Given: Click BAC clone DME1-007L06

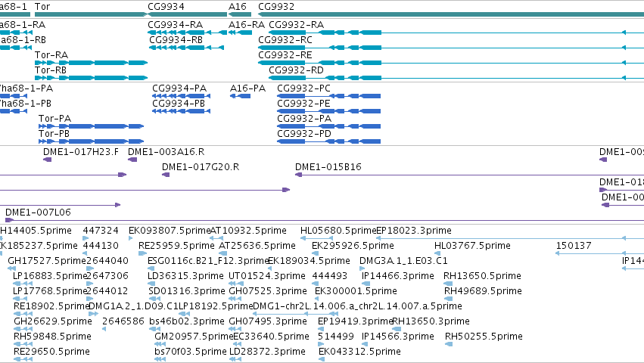Looking at the screenshot, I should pos(38,213).
